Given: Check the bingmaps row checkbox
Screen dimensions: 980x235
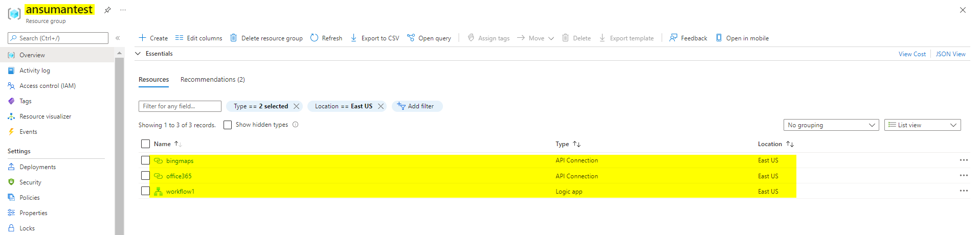Looking at the screenshot, I should [x=145, y=160].
